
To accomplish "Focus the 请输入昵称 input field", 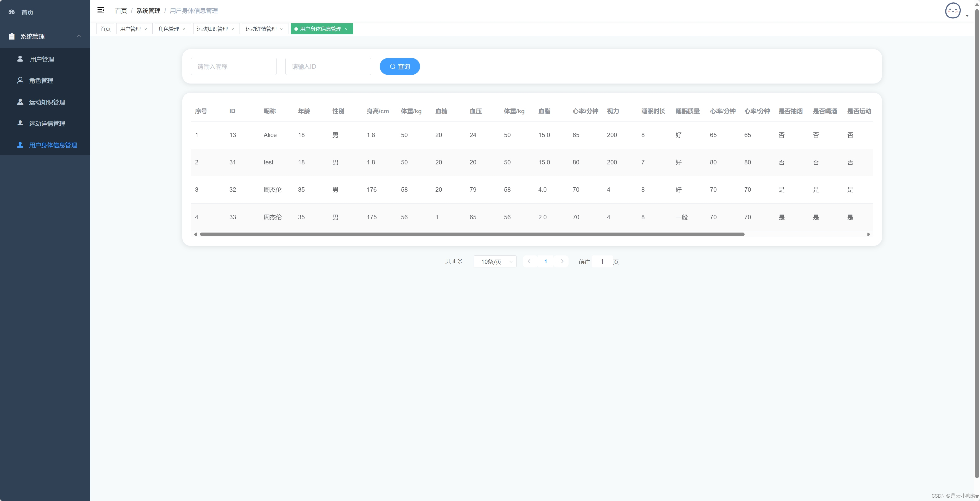I will click(234, 67).
